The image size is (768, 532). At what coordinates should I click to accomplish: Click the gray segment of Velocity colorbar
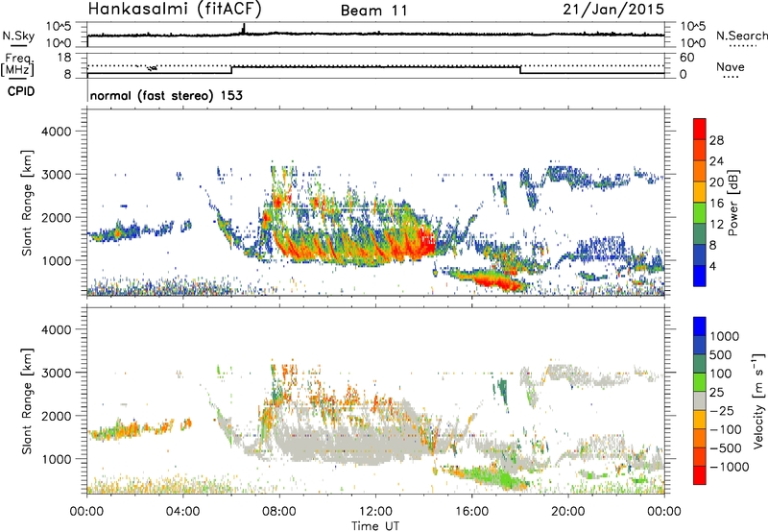[x=700, y=400]
